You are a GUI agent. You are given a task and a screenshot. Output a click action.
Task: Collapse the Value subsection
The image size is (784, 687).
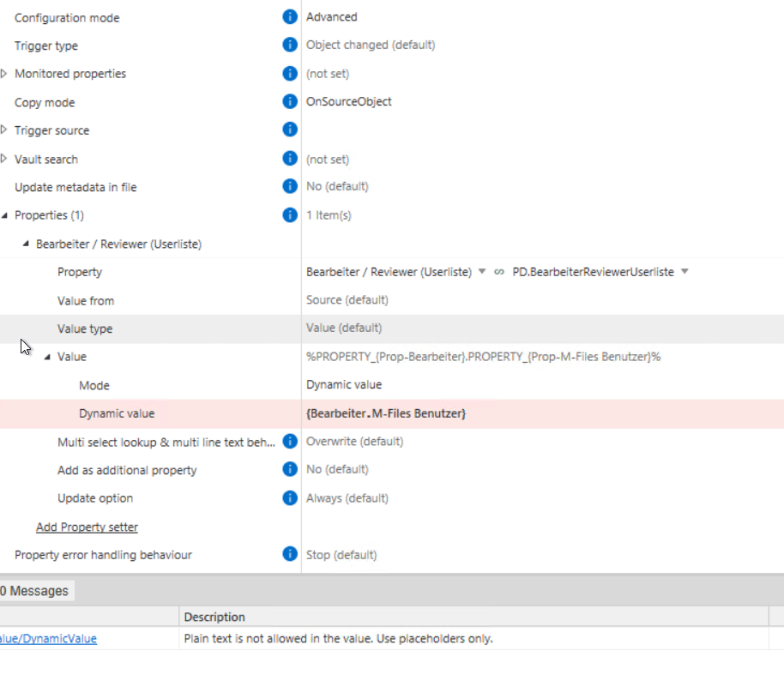(x=47, y=357)
